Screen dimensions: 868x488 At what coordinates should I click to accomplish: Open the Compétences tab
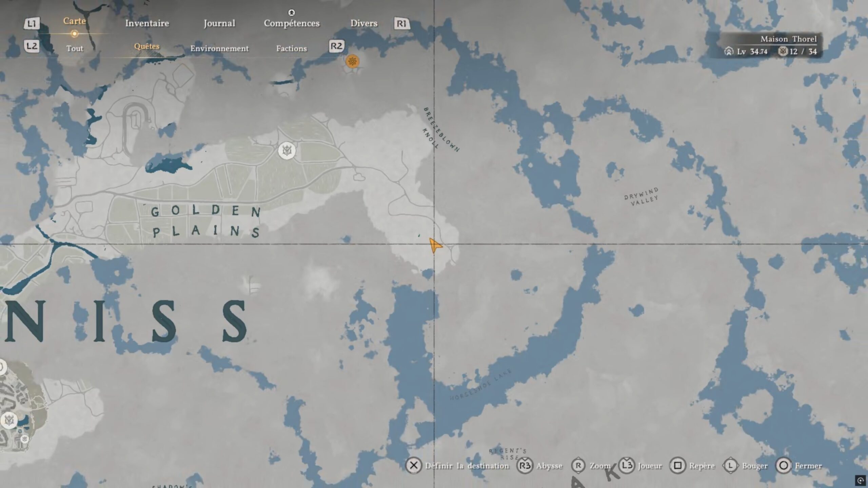click(x=292, y=23)
